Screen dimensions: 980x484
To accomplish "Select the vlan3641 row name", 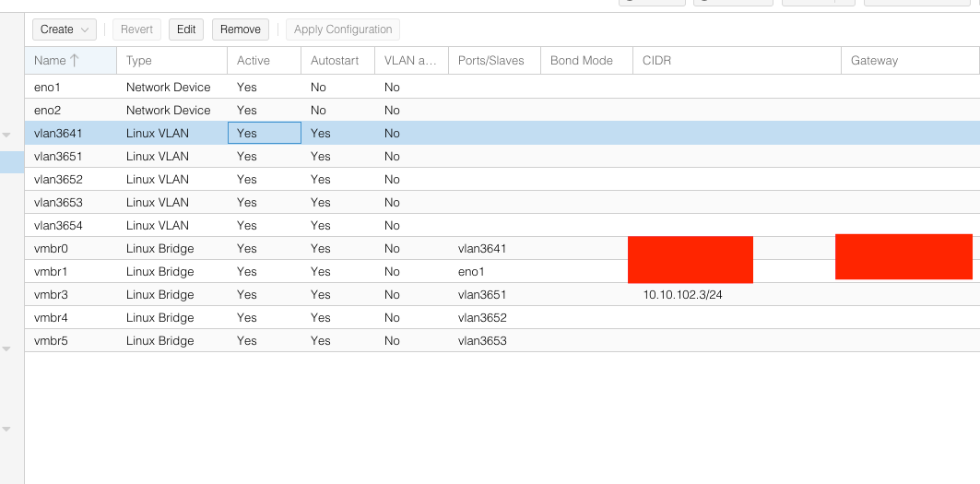I will tap(58, 133).
